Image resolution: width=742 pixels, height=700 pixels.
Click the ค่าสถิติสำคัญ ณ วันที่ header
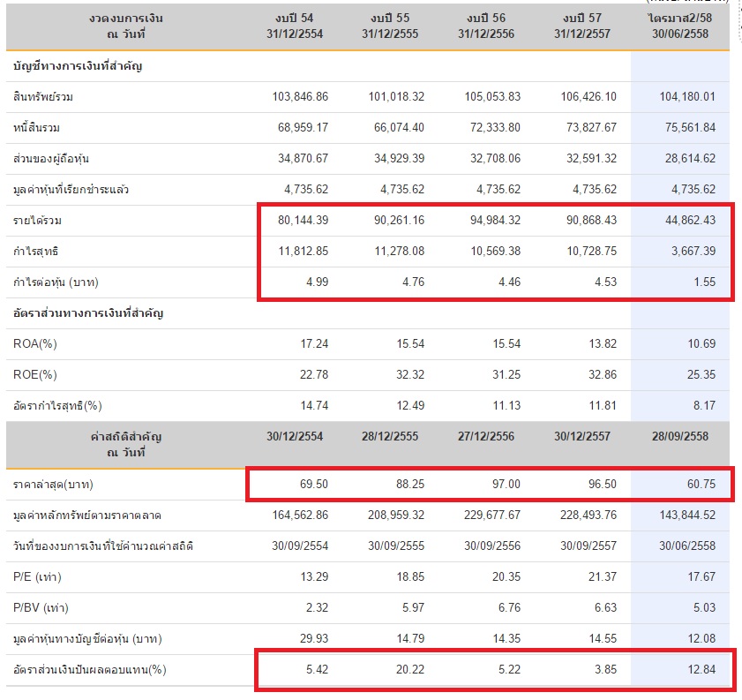(126, 444)
